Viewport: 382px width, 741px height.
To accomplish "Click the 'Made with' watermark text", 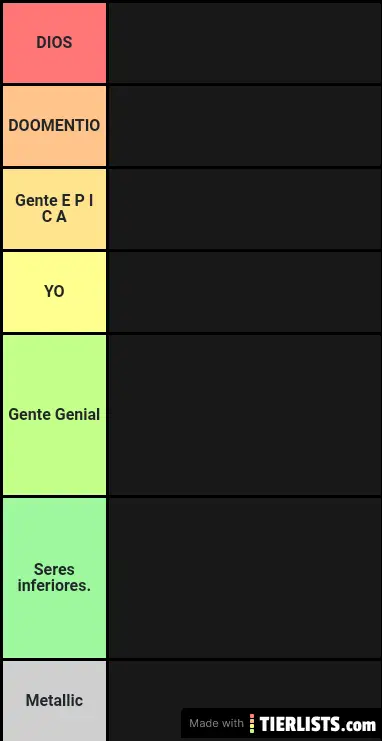I will (217, 724).
